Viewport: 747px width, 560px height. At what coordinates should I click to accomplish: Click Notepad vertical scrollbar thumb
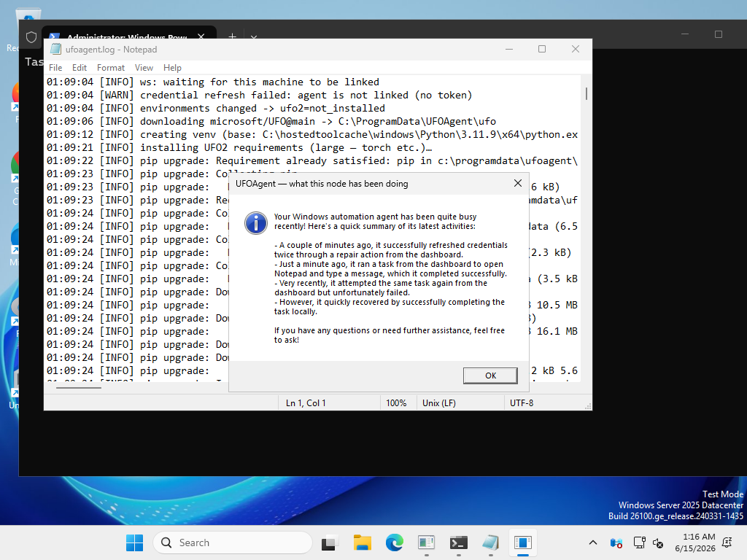[x=587, y=93]
